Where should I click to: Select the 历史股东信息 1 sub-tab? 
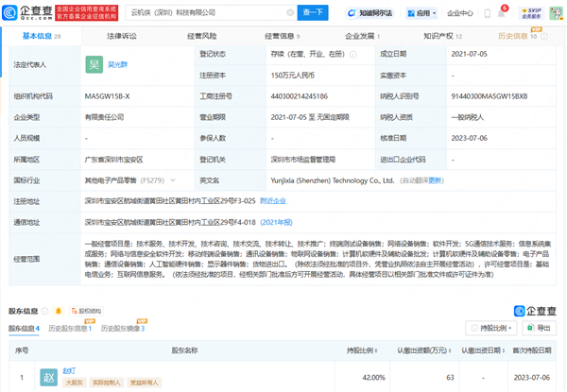point(70,329)
